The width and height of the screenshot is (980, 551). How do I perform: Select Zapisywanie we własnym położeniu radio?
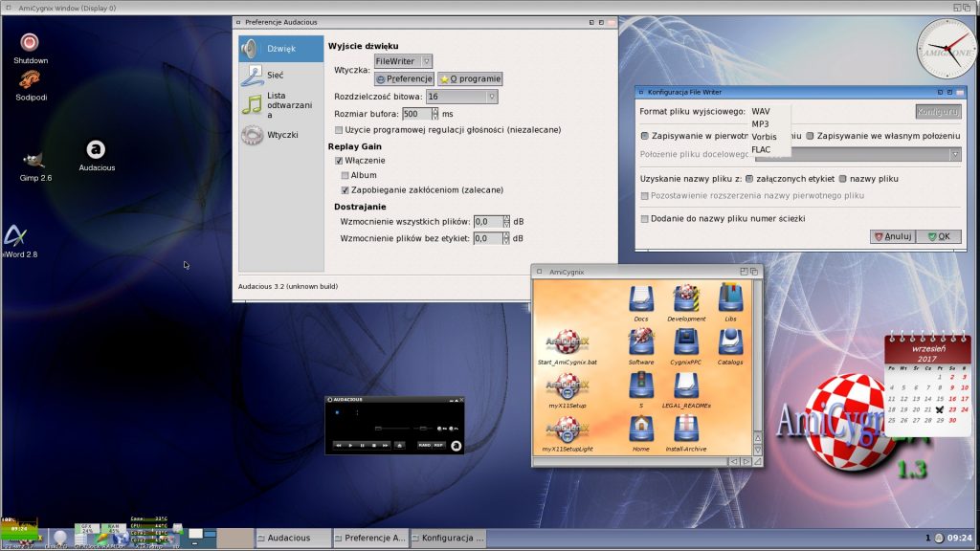810,136
